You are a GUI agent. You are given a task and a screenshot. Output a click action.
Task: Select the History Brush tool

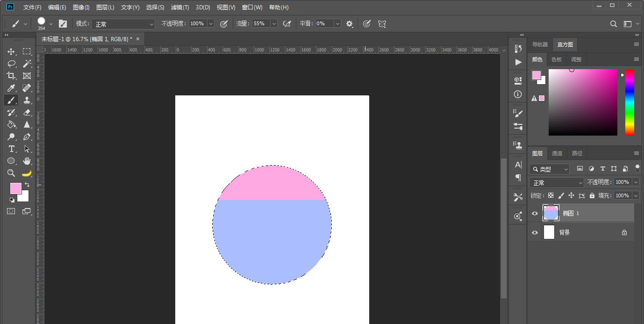coord(11,112)
